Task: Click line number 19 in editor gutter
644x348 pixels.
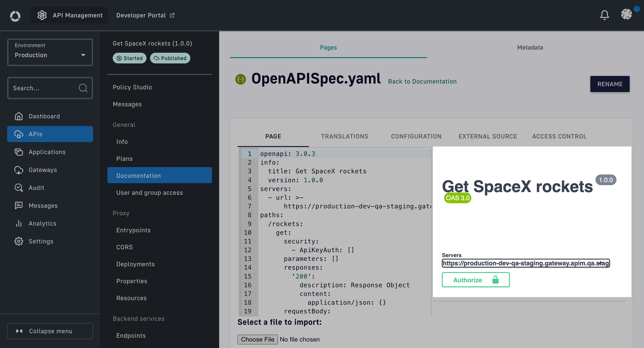Action: pos(248,311)
